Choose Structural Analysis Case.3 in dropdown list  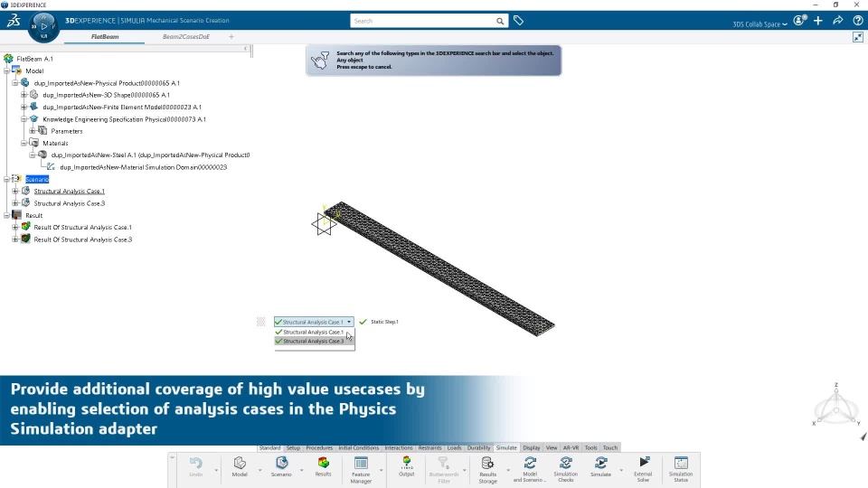click(x=314, y=342)
